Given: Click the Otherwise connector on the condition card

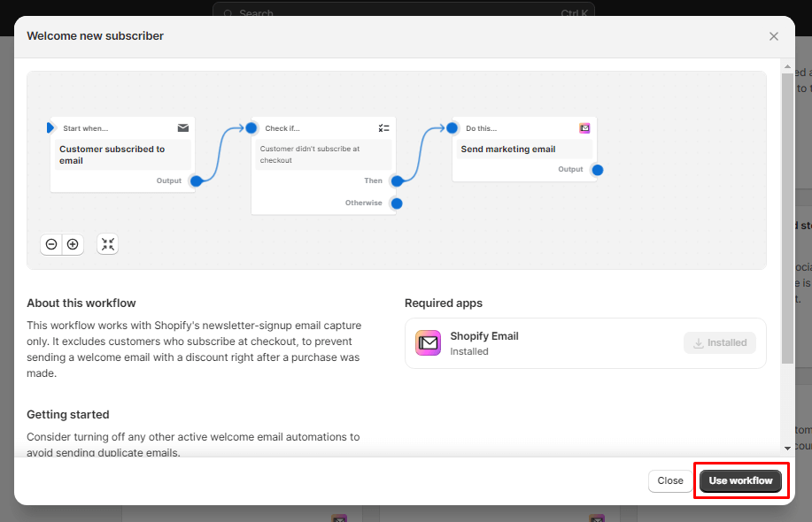Looking at the screenshot, I should (397, 203).
